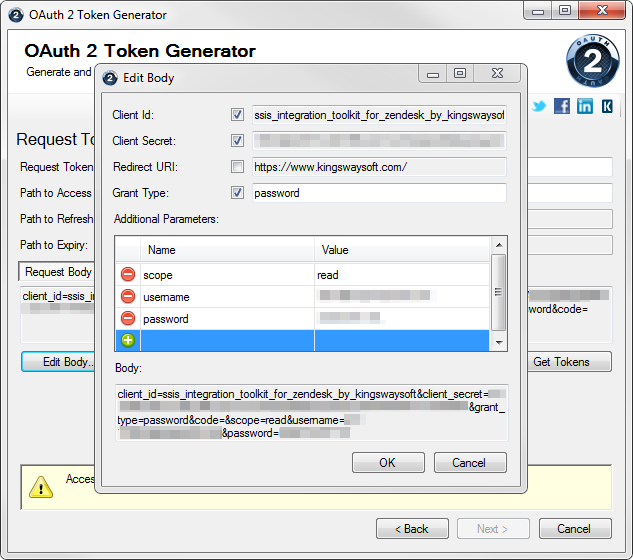This screenshot has width=633, height=560.
Task: Remove the scope parameter row
Action: [x=128, y=274]
